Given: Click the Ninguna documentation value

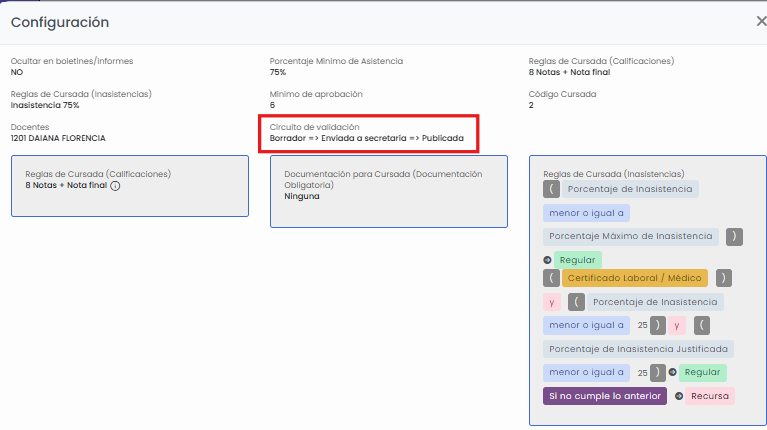Looking at the screenshot, I should click(x=302, y=196).
